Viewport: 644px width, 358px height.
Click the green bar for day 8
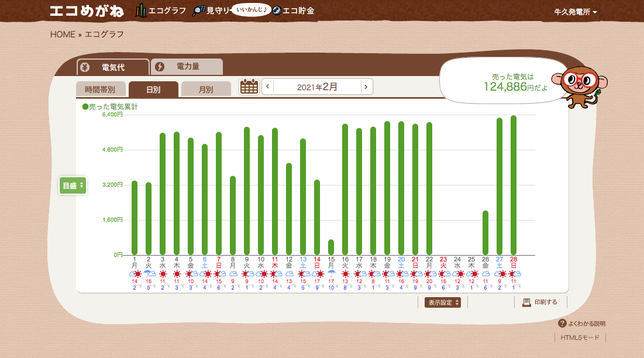233,215
